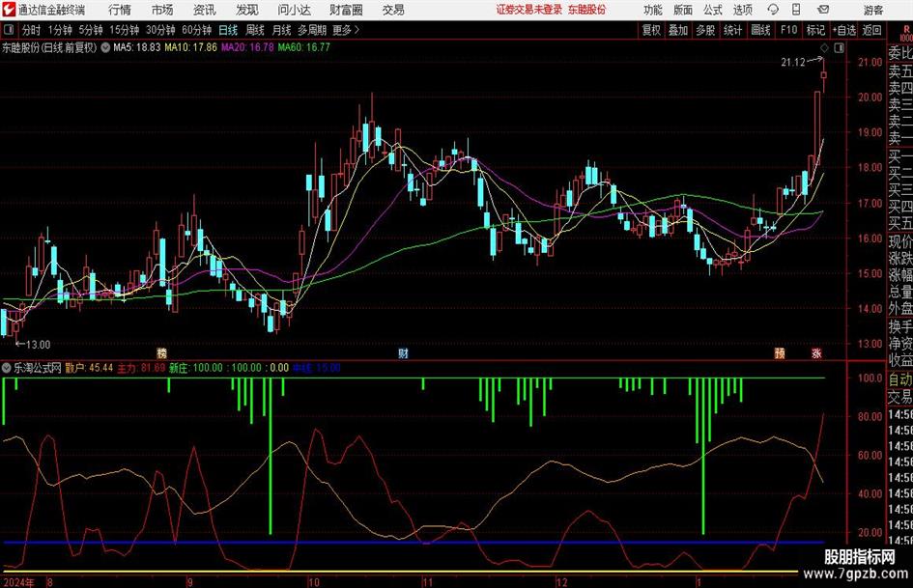Click the 叠加 overlay button
Image resolution: width=913 pixels, height=588 pixels.
click(678, 30)
